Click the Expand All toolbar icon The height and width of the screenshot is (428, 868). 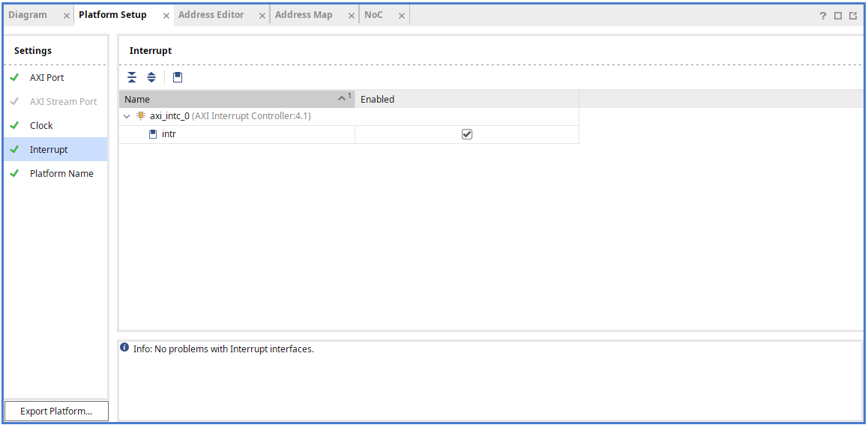[151, 77]
